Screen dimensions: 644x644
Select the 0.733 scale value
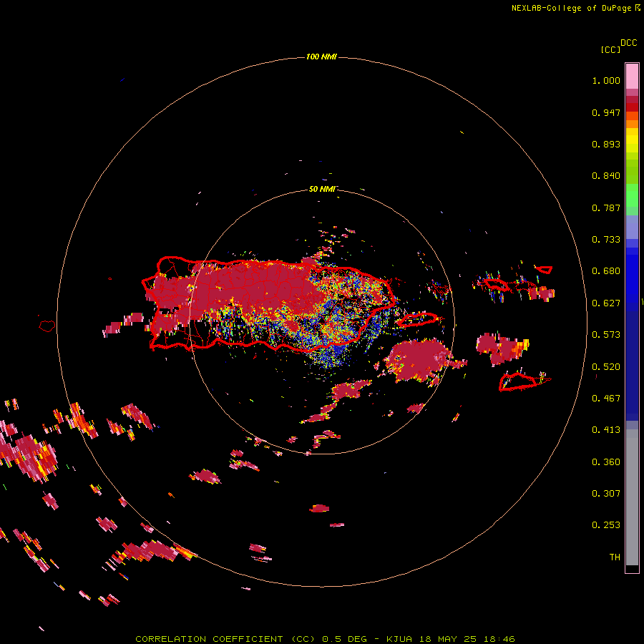606,240
